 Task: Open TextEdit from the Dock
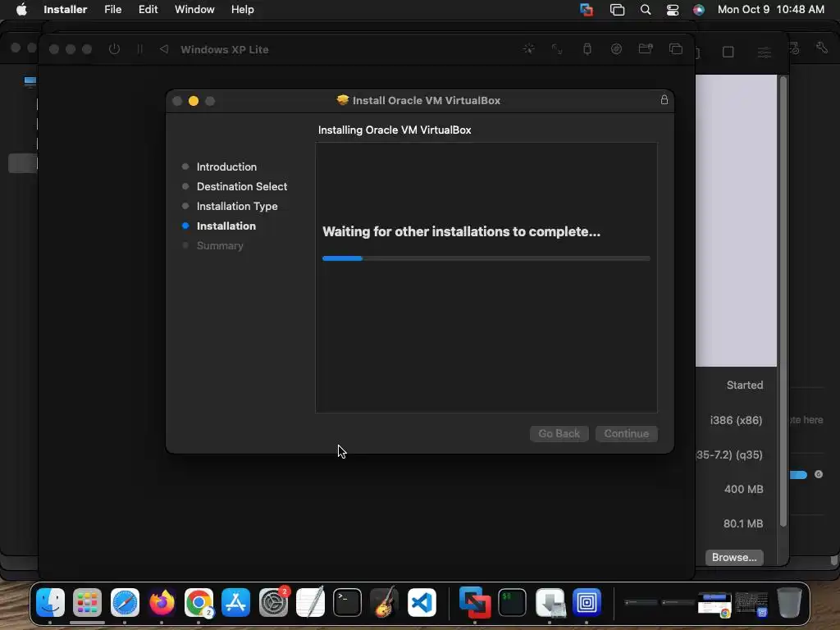coord(310,603)
